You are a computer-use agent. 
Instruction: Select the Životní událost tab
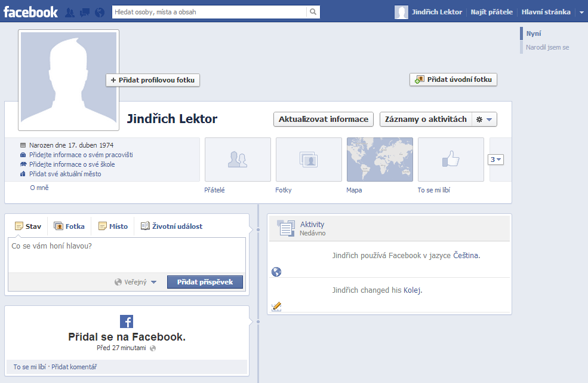(171, 226)
